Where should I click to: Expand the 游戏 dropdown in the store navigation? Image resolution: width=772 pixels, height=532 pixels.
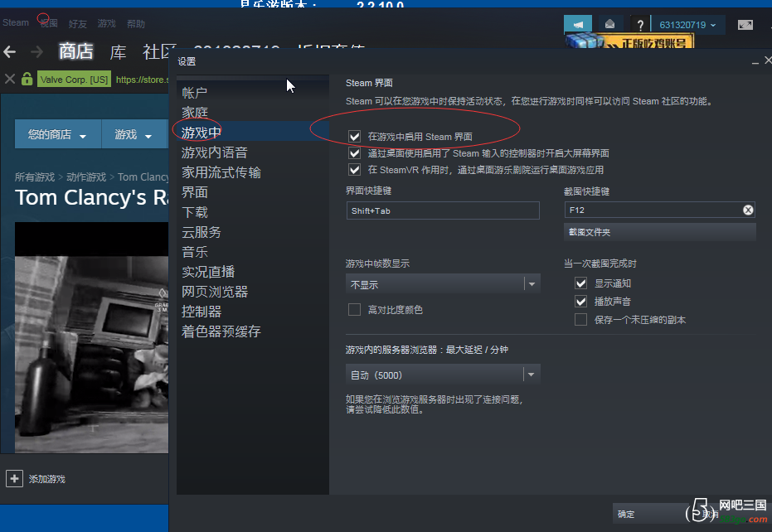134,134
